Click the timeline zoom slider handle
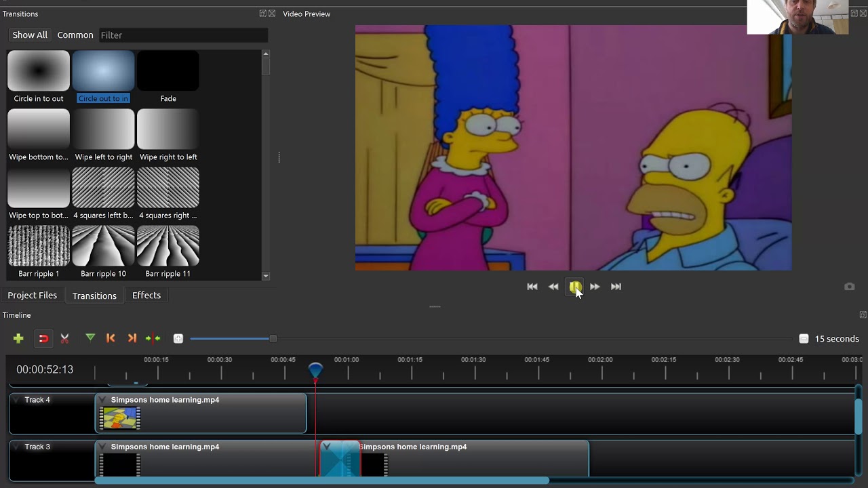Image resolution: width=868 pixels, height=488 pixels. click(273, 338)
